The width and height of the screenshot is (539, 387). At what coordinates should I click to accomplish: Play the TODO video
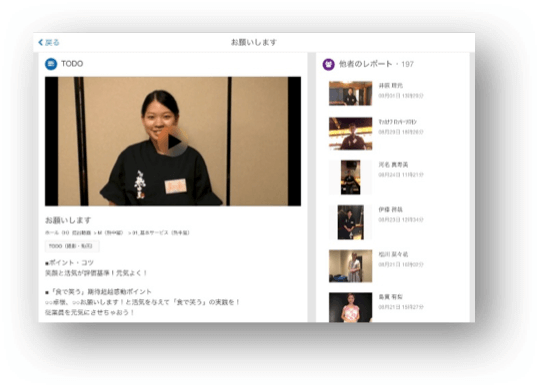tap(174, 141)
